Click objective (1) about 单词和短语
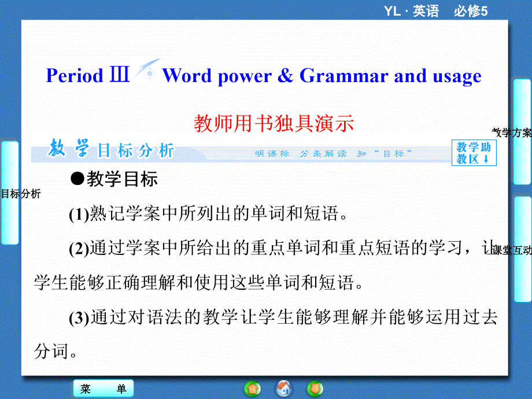Image resolution: width=532 pixels, height=399 pixels. [207, 215]
